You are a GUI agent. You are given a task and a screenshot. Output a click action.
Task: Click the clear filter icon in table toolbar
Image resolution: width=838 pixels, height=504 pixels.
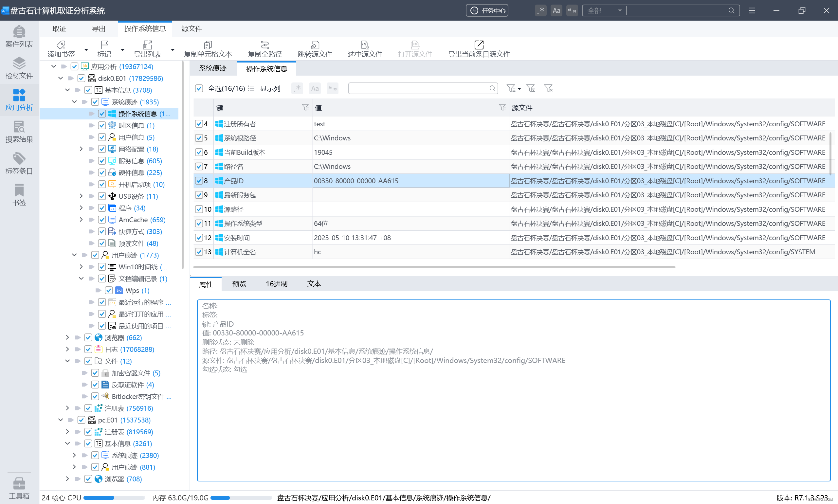tap(548, 89)
